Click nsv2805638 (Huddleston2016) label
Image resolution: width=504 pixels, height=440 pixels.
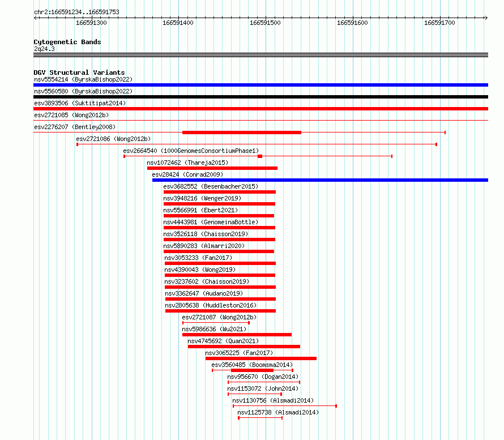211,305
